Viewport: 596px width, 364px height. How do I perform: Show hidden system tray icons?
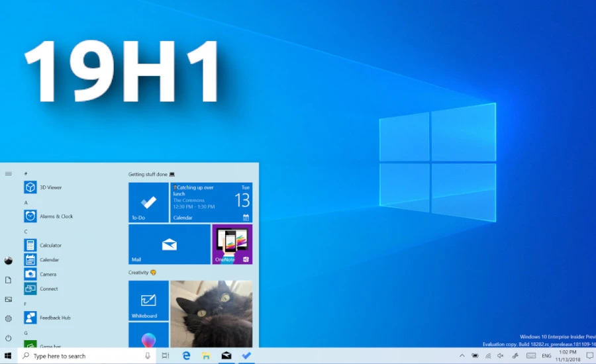coord(462,356)
